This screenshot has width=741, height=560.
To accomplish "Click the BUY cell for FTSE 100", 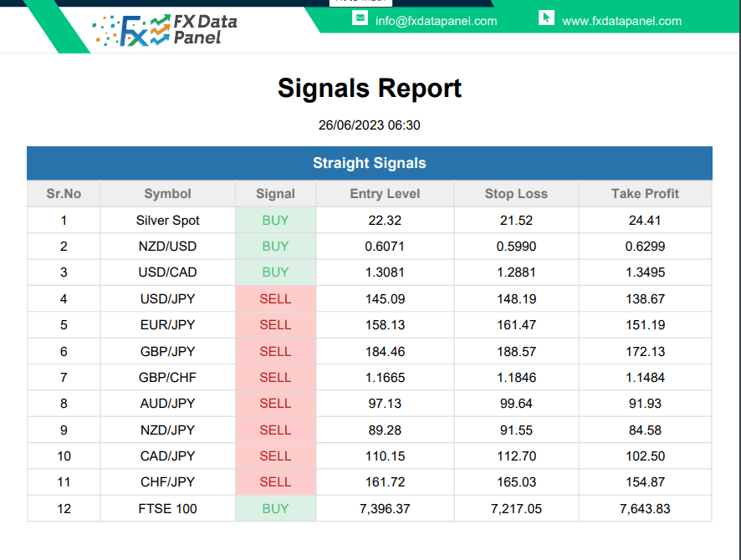I will point(275,508).
